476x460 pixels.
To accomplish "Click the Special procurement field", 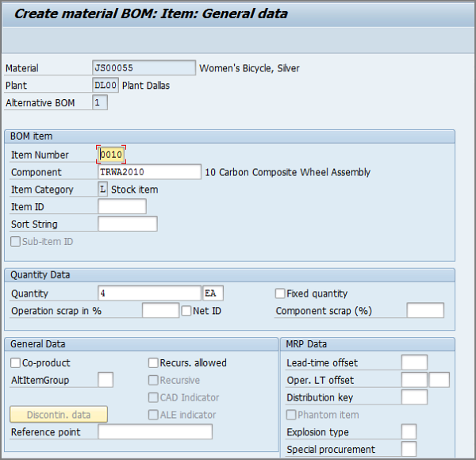I will (409, 450).
